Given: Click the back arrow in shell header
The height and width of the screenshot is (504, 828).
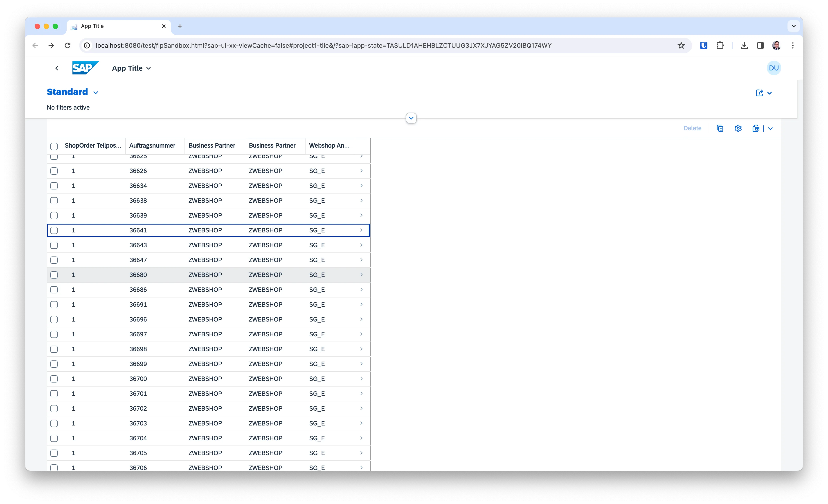Looking at the screenshot, I should 57,68.
